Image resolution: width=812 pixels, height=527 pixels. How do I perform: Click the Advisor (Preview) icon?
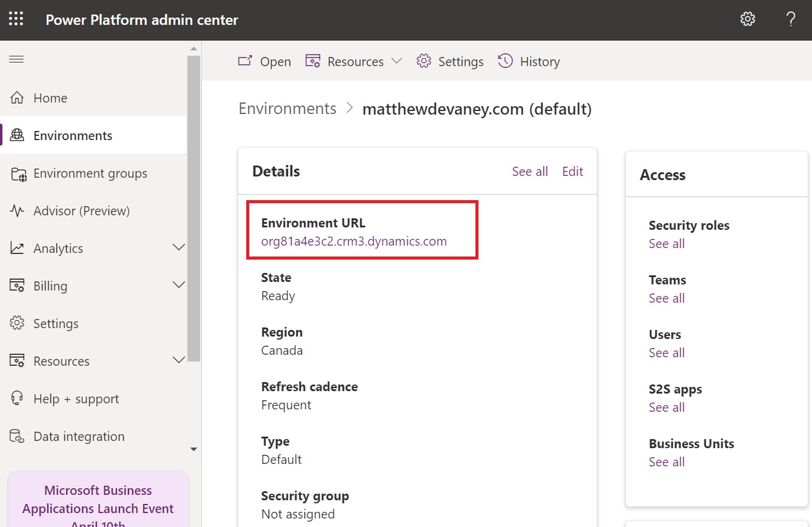click(x=16, y=210)
